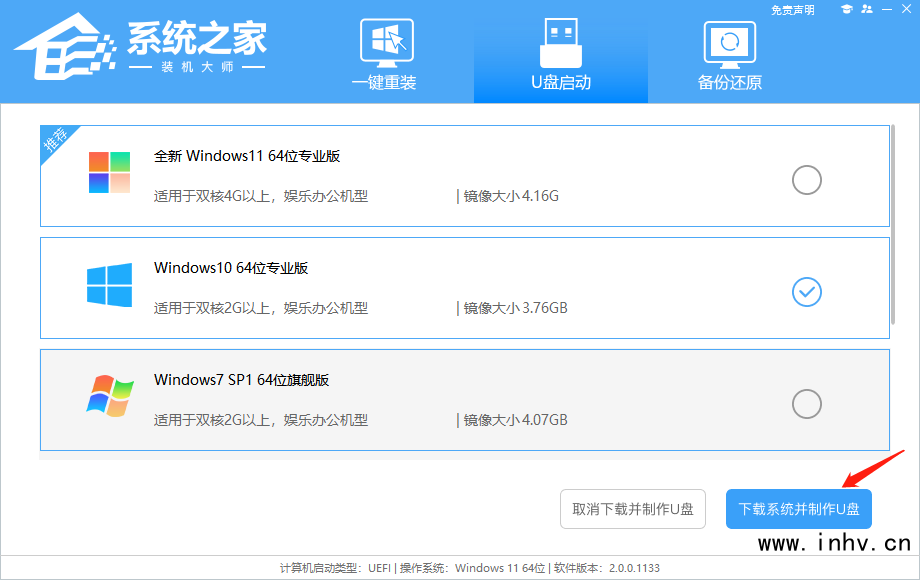
Task: Click the Windows 11 colorful logo icon
Action: 109,172
